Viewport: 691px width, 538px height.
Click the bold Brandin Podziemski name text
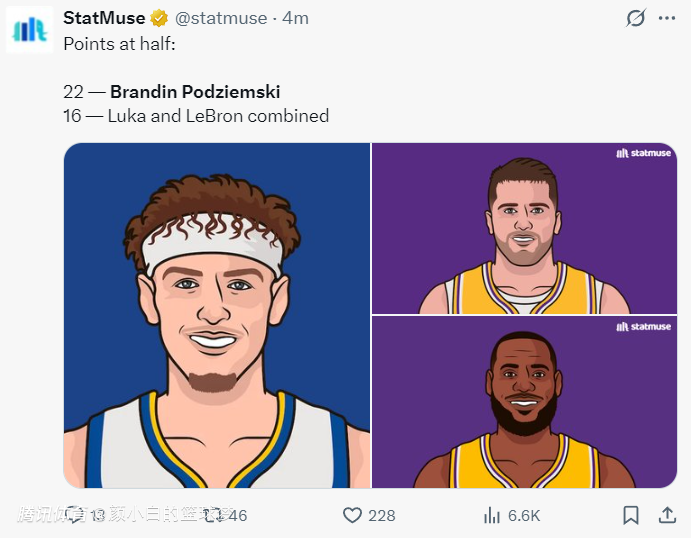[195, 92]
